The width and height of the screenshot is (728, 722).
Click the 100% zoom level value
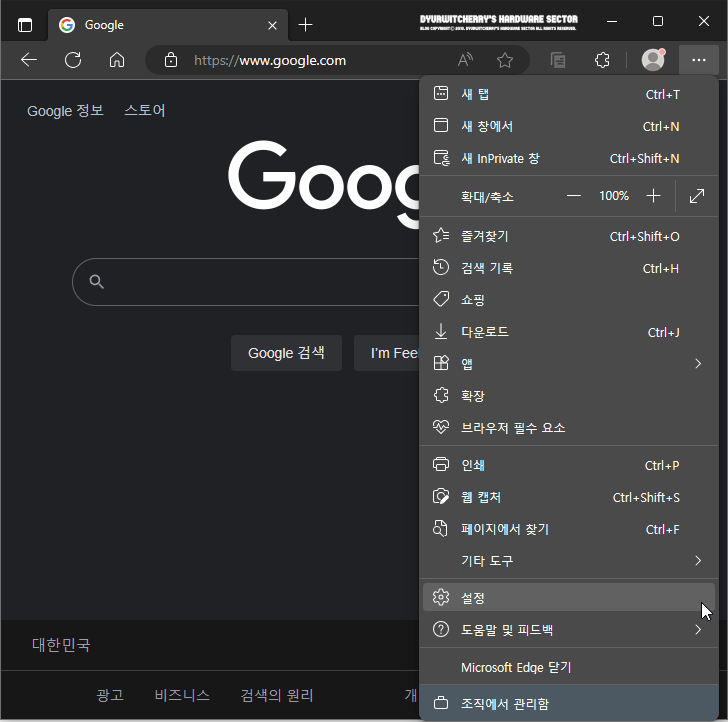click(x=614, y=196)
